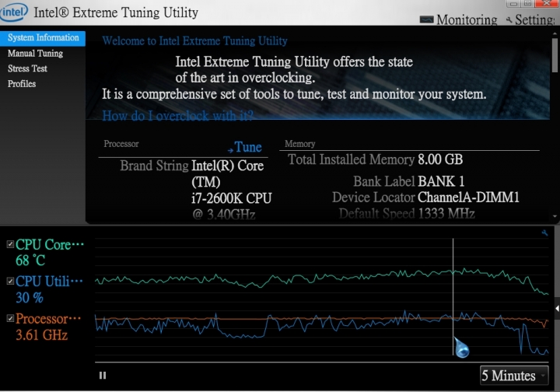Open the Manual Tuning section
Viewport: 560px width, 392px height.
[x=35, y=54]
